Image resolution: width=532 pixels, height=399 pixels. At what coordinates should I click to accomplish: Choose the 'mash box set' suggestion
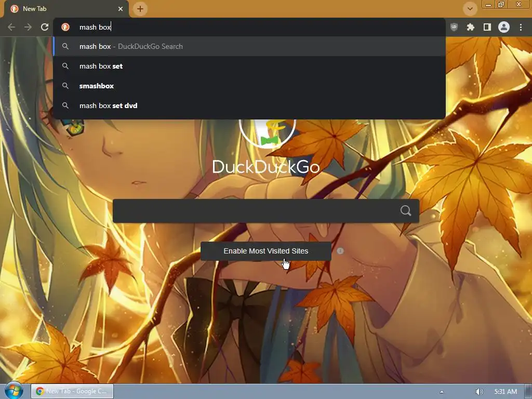tap(249, 66)
